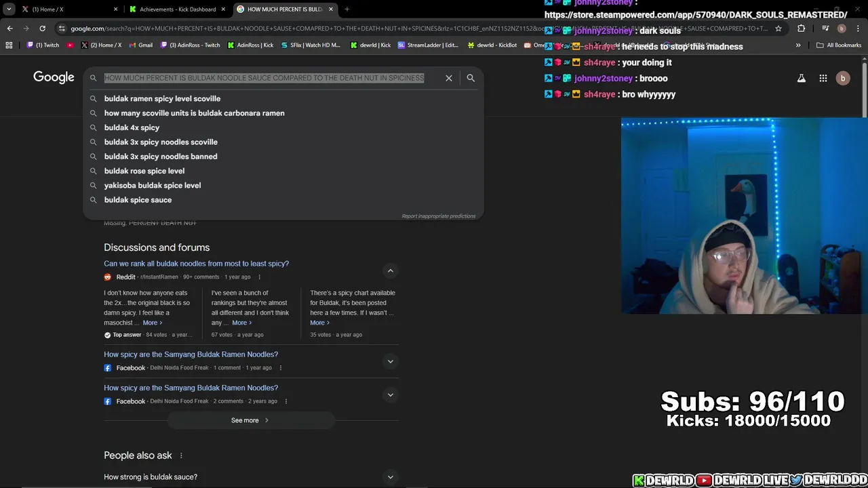This screenshot has width=868, height=488.
Task: Open the AdinRoss | Kick bookmark
Action: [x=250, y=45]
